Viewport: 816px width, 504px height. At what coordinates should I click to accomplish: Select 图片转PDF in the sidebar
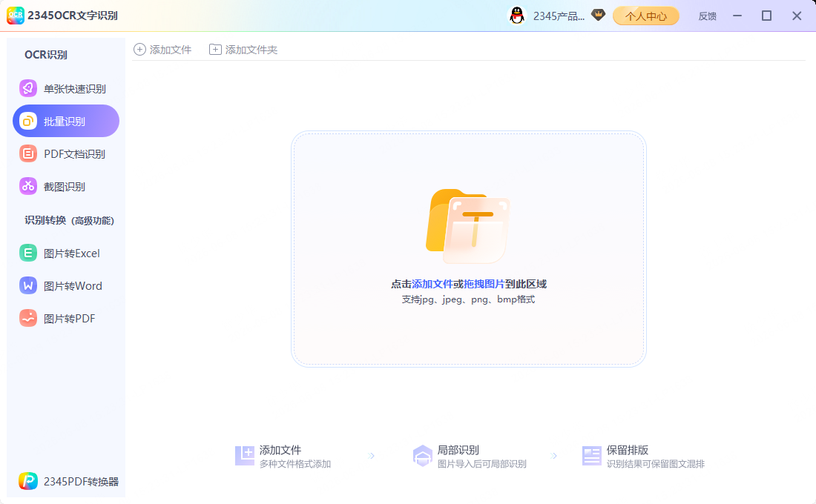click(65, 318)
